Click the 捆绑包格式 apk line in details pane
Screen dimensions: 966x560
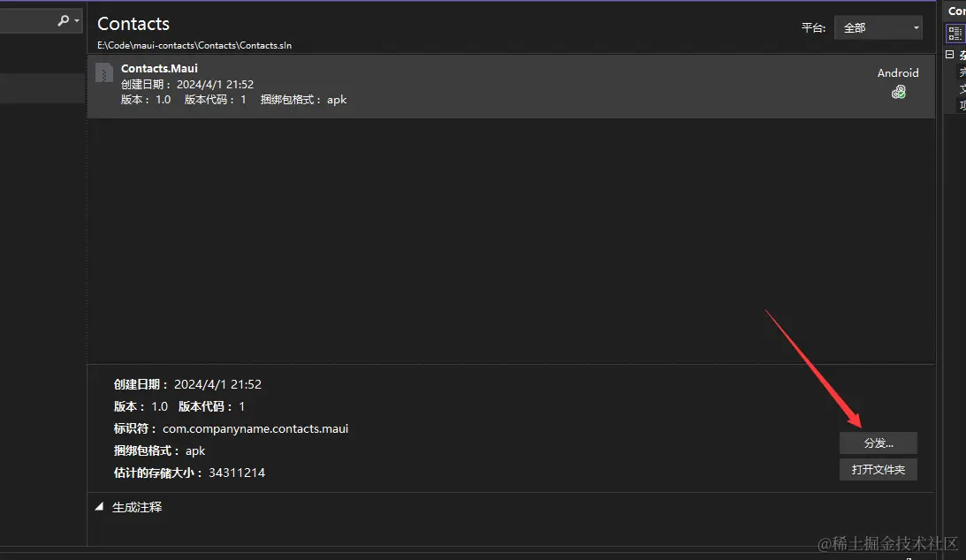pos(159,450)
